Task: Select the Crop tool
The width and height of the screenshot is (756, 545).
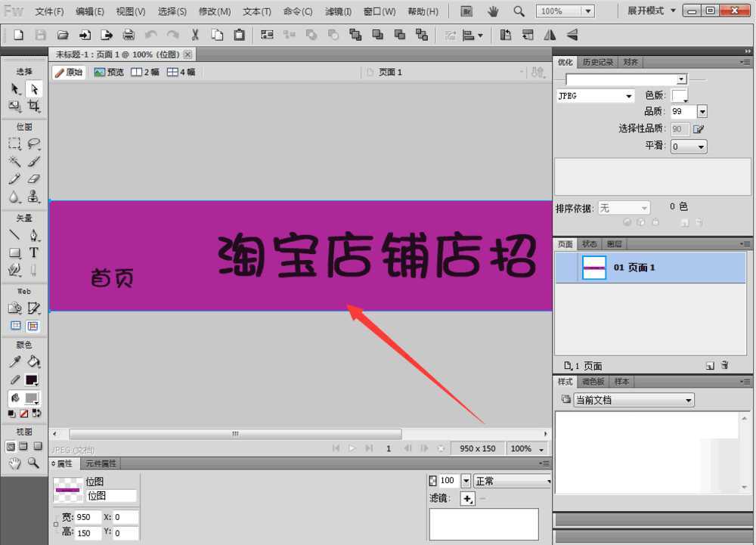Action: (34, 107)
